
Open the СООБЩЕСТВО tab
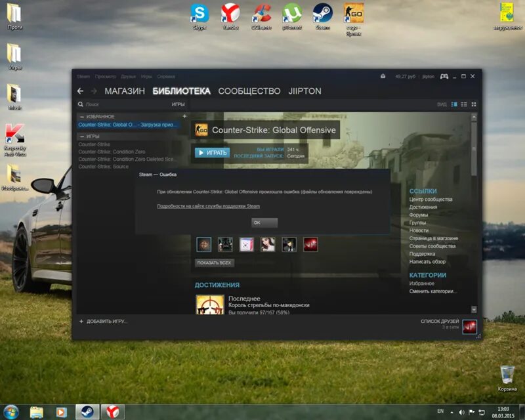pyautogui.click(x=249, y=91)
